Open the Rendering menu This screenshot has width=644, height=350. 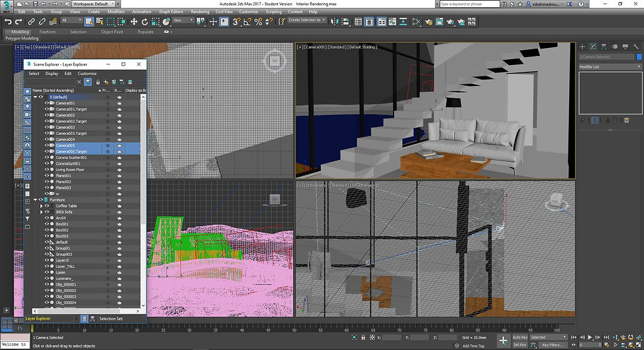[200, 12]
